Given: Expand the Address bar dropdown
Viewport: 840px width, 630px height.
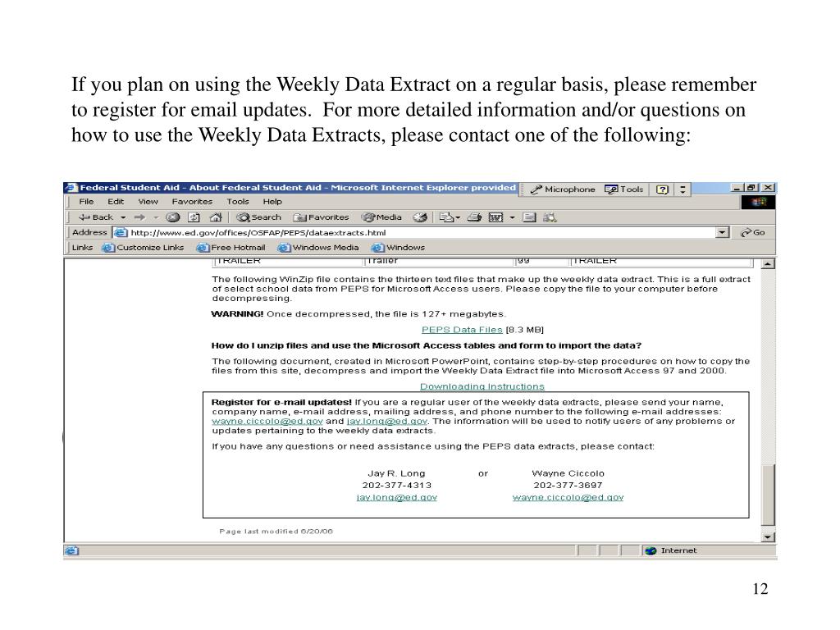Looking at the screenshot, I should [723, 233].
